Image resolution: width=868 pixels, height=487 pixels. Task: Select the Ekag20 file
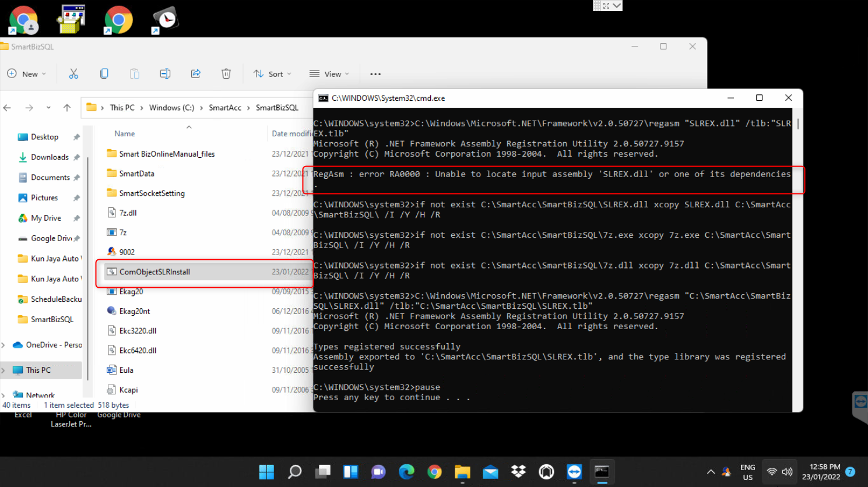(x=131, y=292)
